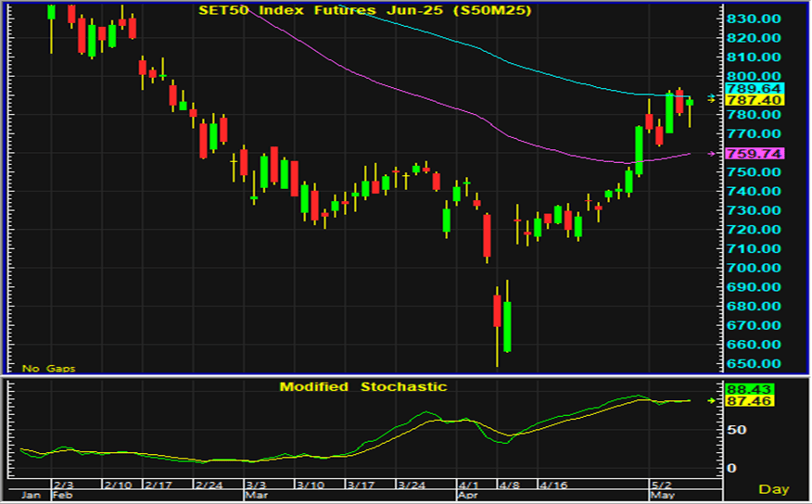Click the cyan arrow marker beside 789.64
Image resolution: width=812 pixels, height=504 pixels.
[x=711, y=95]
